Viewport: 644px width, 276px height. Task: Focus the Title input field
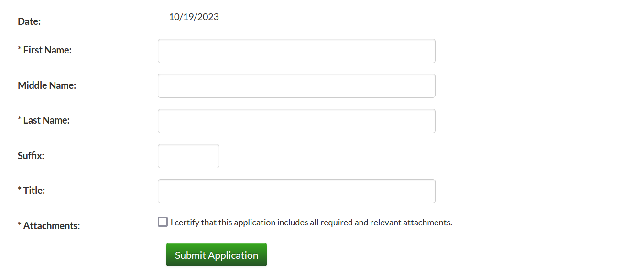(x=296, y=191)
